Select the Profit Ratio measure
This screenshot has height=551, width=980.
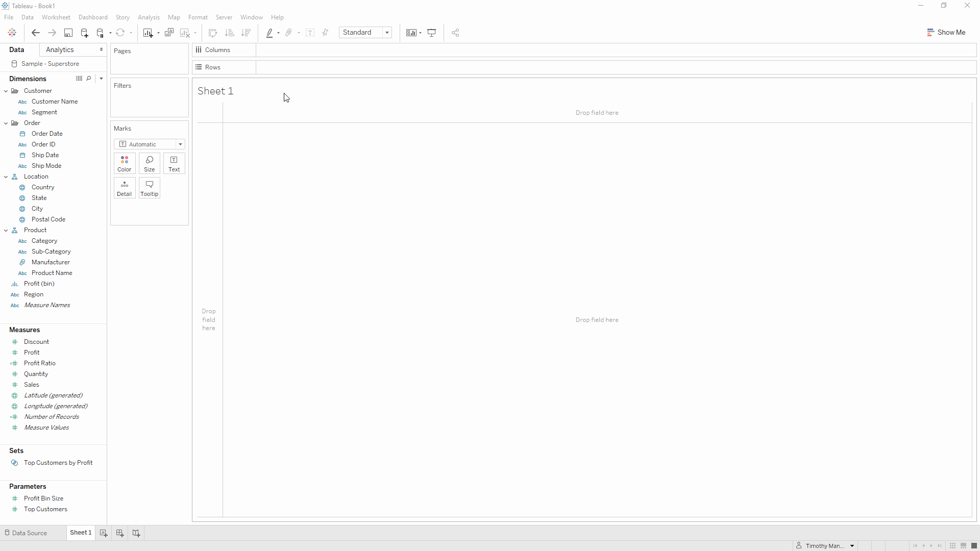click(x=40, y=363)
